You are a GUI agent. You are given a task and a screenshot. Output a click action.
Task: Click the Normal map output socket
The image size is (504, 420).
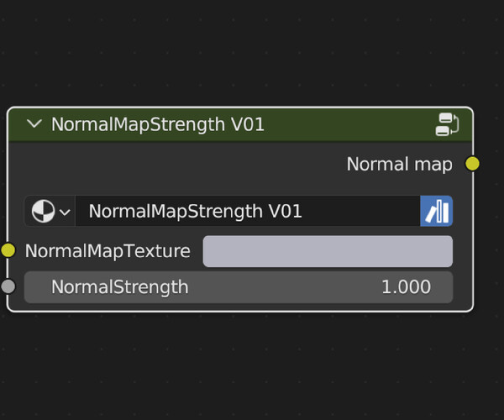click(472, 164)
